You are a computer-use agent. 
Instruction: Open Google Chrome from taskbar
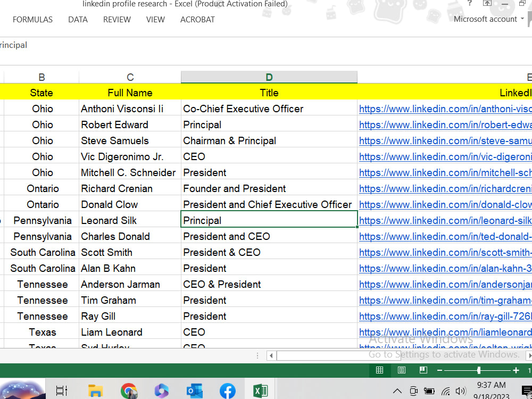pyautogui.click(x=129, y=391)
